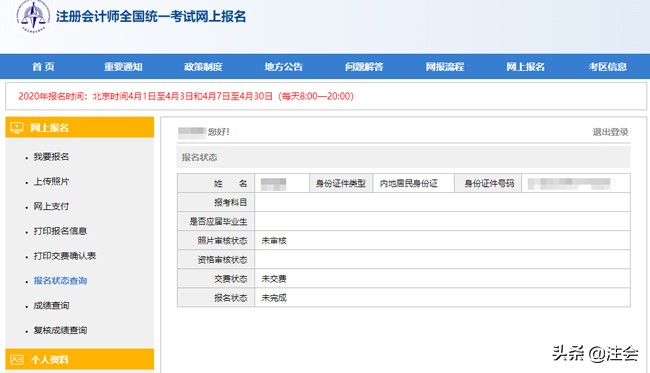This screenshot has width=650, height=373.
Task: Click the 未交费 payment status value
Action: (274, 279)
